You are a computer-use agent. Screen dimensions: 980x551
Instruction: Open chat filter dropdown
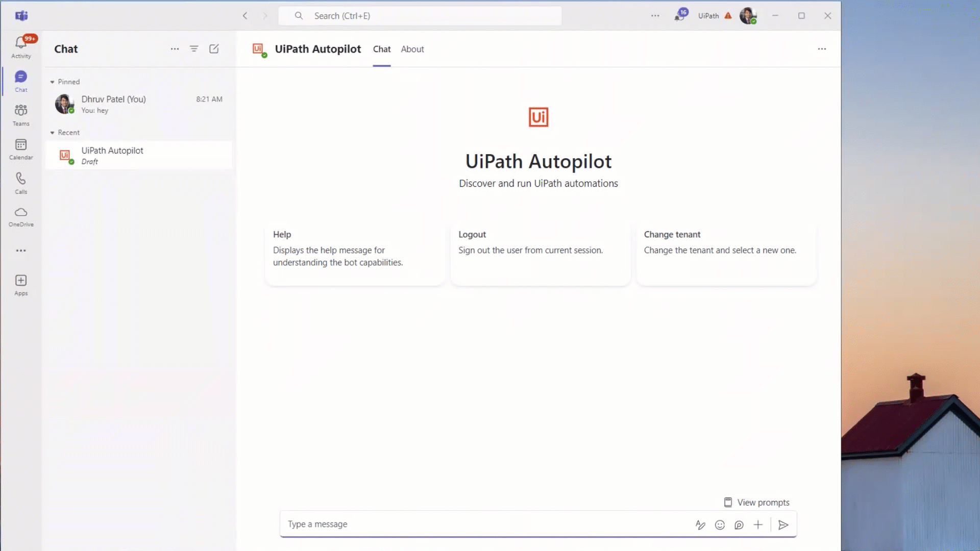pyautogui.click(x=194, y=48)
